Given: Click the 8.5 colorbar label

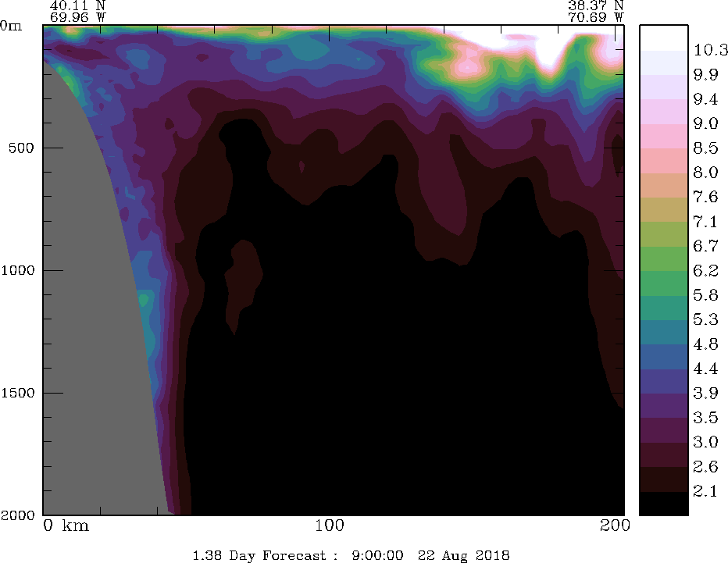Looking at the screenshot, I should coord(705,148).
